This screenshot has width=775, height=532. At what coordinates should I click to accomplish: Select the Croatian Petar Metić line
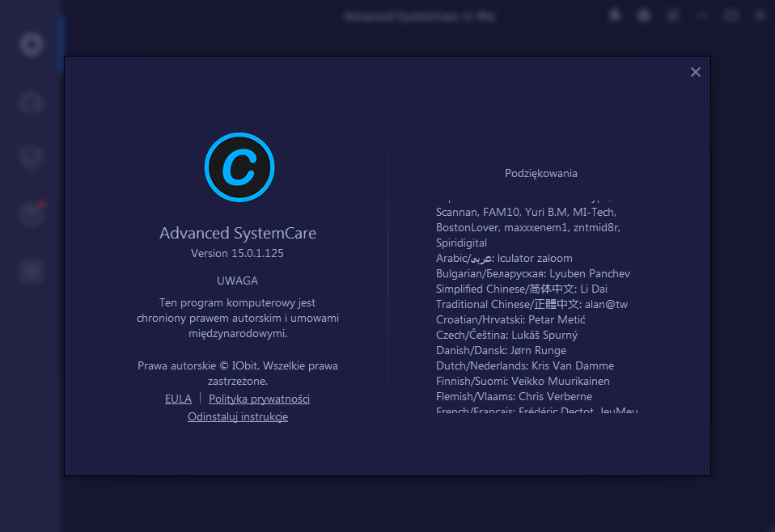pyautogui.click(x=510, y=319)
